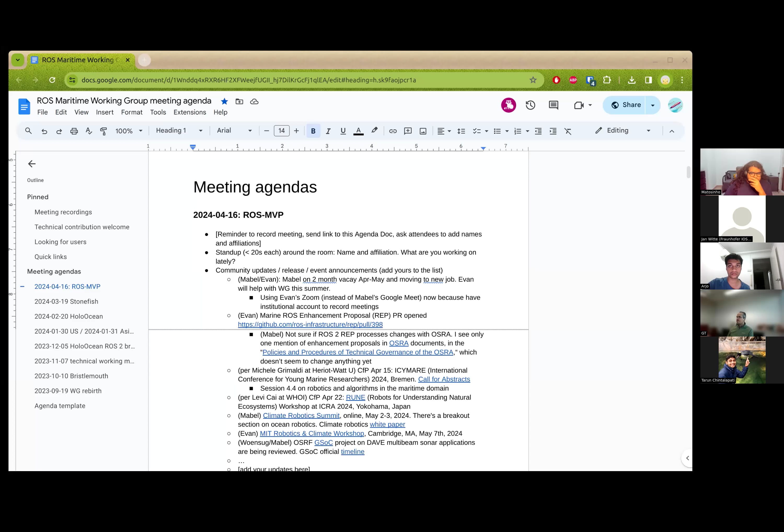Toggle italic formatting
The height and width of the screenshot is (532, 784).
coord(328,131)
